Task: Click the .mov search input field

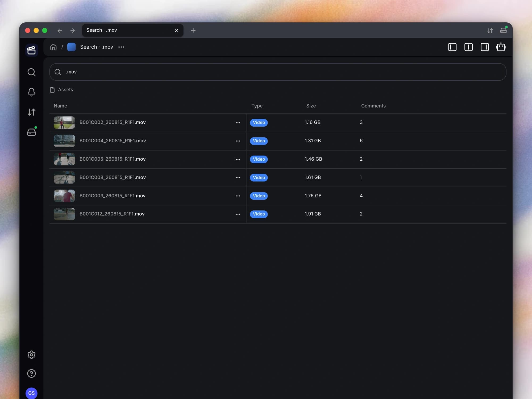Action: 278,72
